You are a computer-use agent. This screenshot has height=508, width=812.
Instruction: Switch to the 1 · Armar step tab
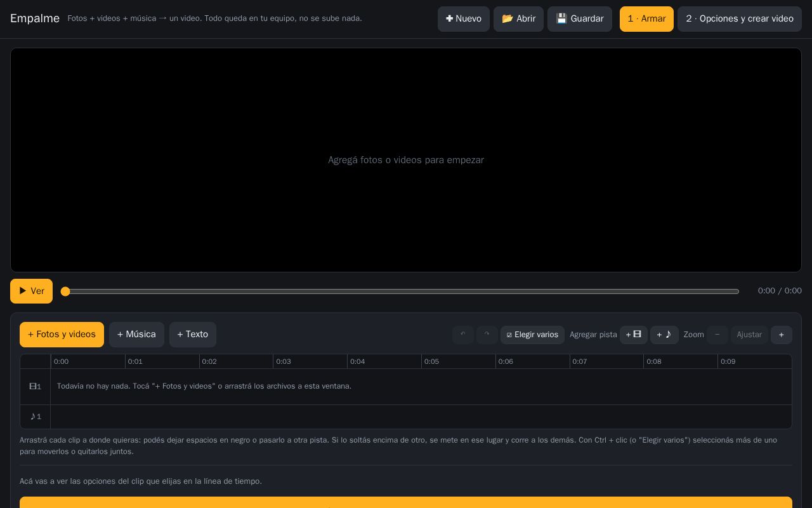646,19
